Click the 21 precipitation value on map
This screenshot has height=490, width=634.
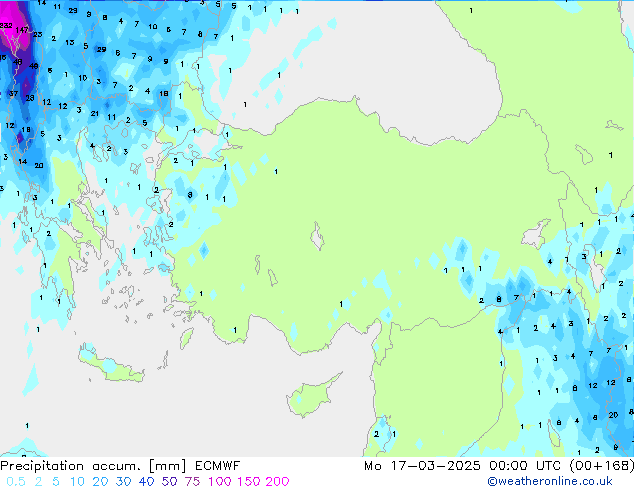point(95,114)
